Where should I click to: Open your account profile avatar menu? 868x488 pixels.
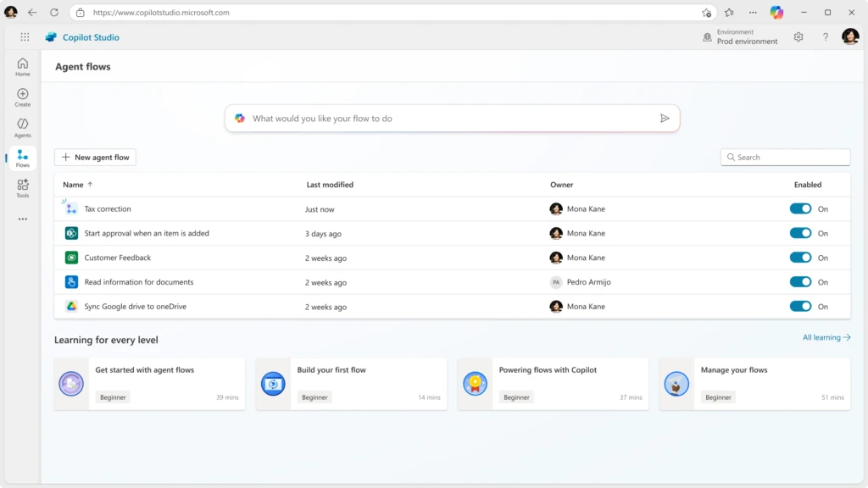pyautogui.click(x=850, y=36)
